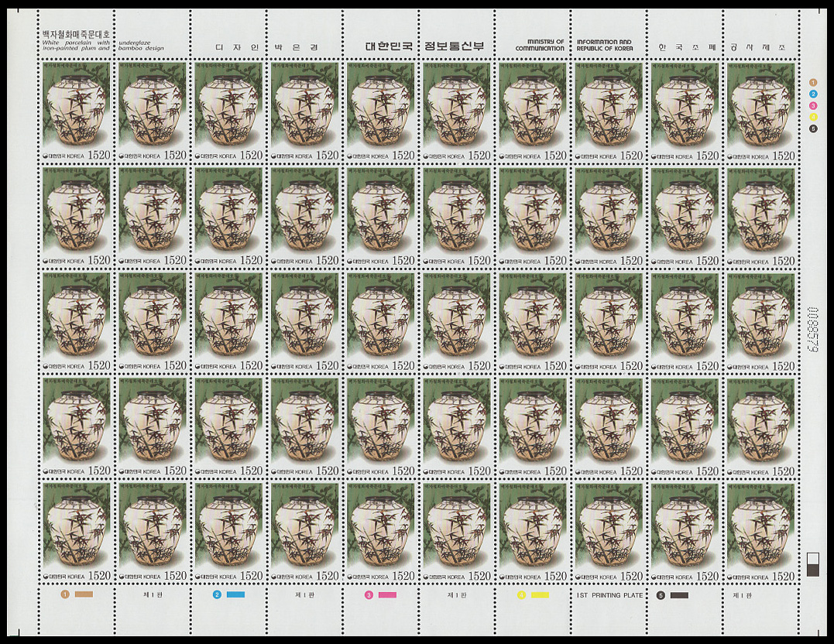The height and width of the screenshot is (644, 834).
Task: Click the bold 대한민국 heading
Action: (x=389, y=46)
